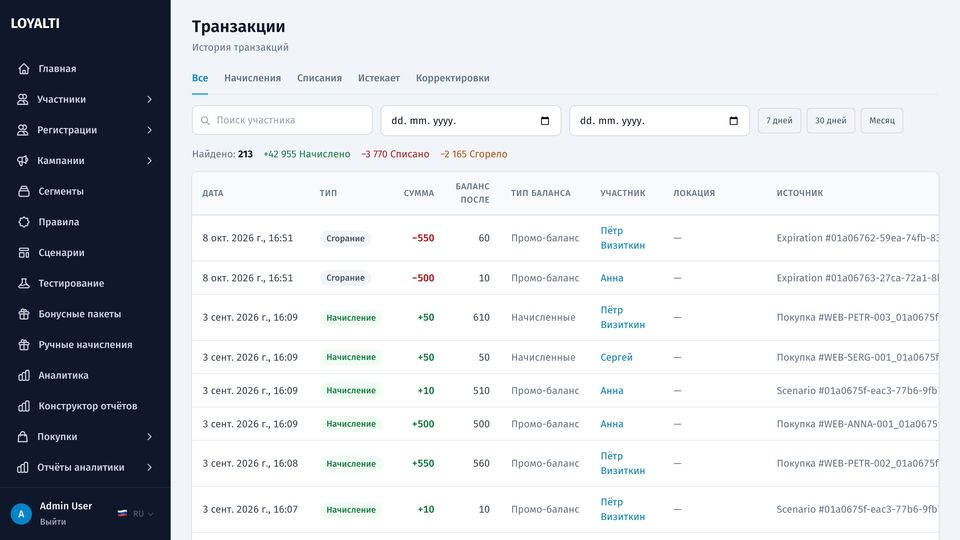This screenshot has width=960, height=540.
Task: Click the Главная home icon
Action: pyautogui.click(x=24, y=69)
